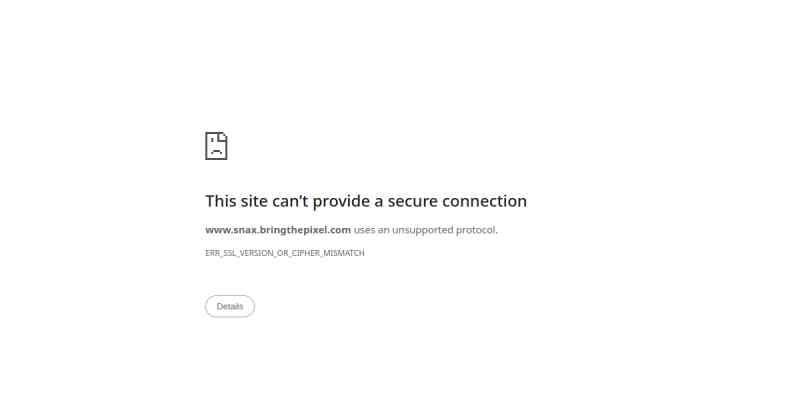Viewport: 800px width, 400px height.
Task: Select the bold www.snax.bringthepixel.com domain text
Action: coord(278,230)
